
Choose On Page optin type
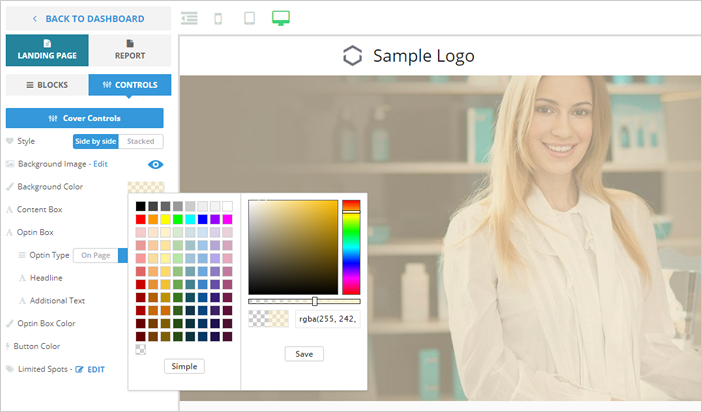point(95,255)
